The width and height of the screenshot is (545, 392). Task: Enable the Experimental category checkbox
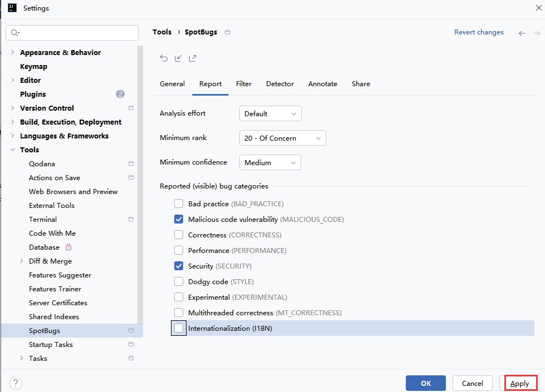[x=179, y=297]
